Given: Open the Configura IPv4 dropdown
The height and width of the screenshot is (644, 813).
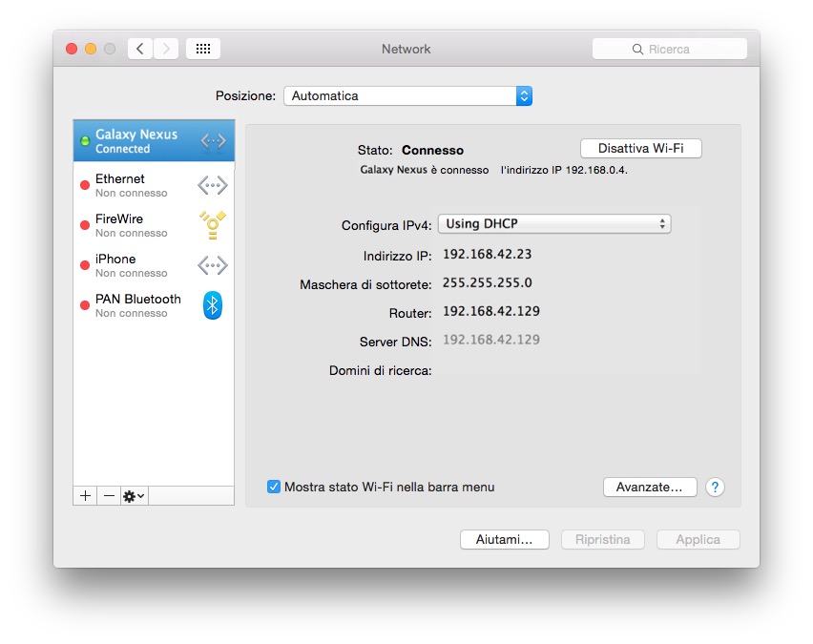Looking at the screenshot, I should (x=553, y=223).
